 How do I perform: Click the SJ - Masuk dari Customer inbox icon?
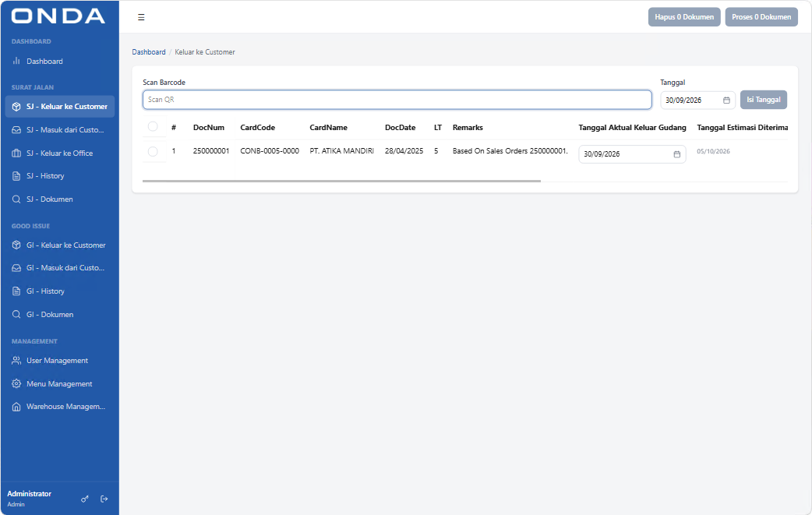pyautogui.click(x=16, y=130)
